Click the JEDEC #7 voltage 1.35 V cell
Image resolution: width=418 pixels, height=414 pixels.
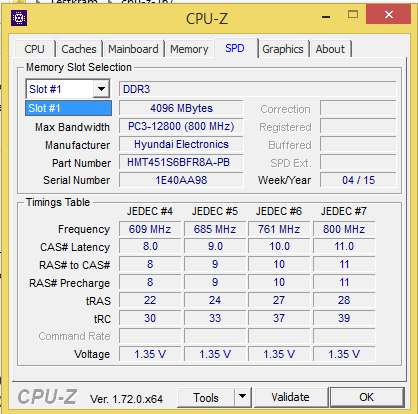pyautogui.click(x=344, y=354)
